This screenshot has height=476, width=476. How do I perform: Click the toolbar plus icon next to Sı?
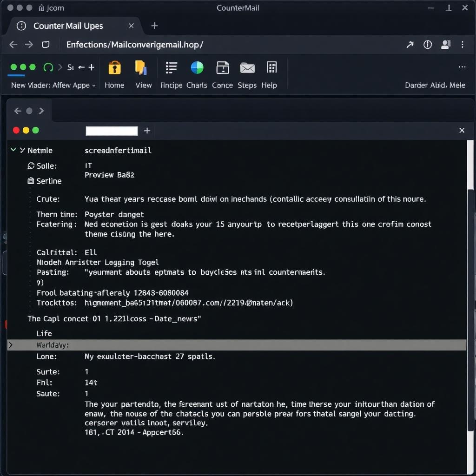(92, 67)
